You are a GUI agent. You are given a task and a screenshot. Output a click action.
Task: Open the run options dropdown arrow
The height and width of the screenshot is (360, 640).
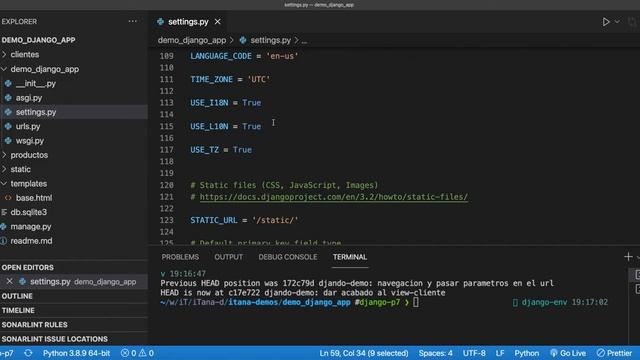point(617,22)
